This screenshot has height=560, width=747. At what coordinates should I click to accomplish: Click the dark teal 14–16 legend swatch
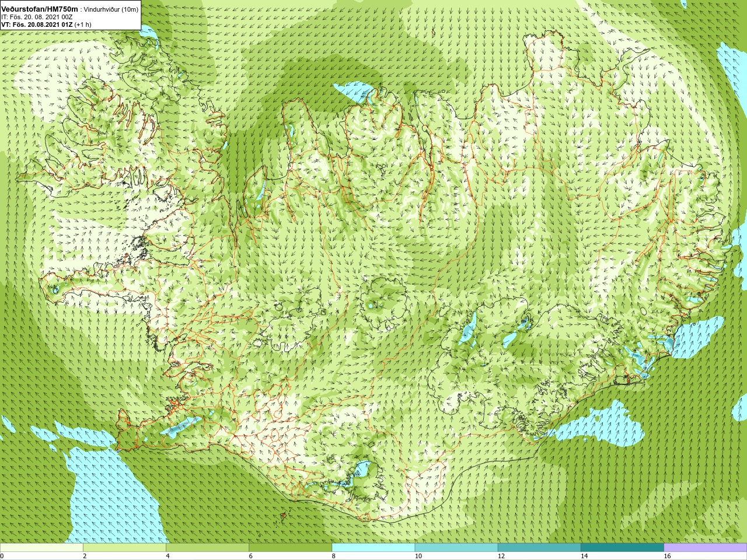pos(622,548)
